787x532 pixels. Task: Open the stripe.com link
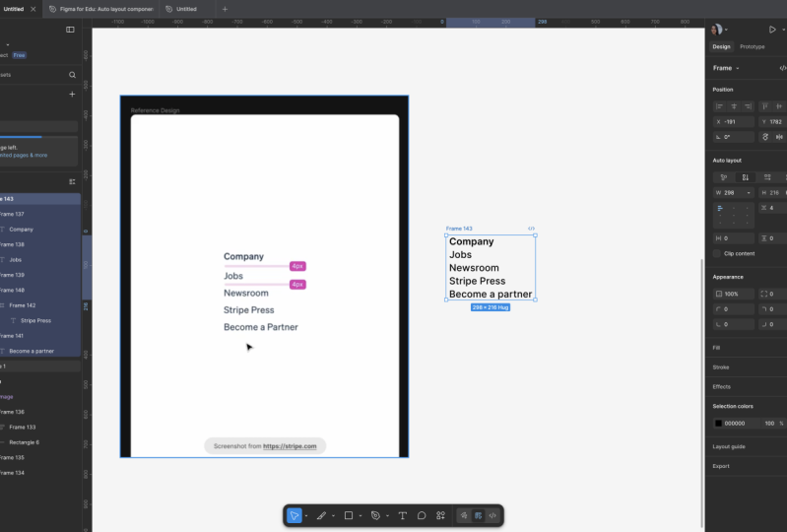click(x=290, y=446)
